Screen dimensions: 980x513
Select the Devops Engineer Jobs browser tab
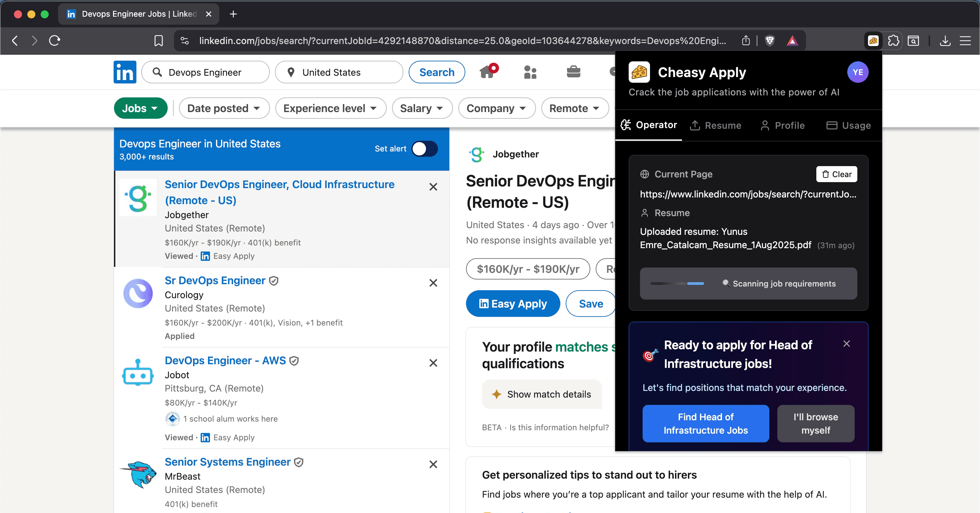pos(138,14)
